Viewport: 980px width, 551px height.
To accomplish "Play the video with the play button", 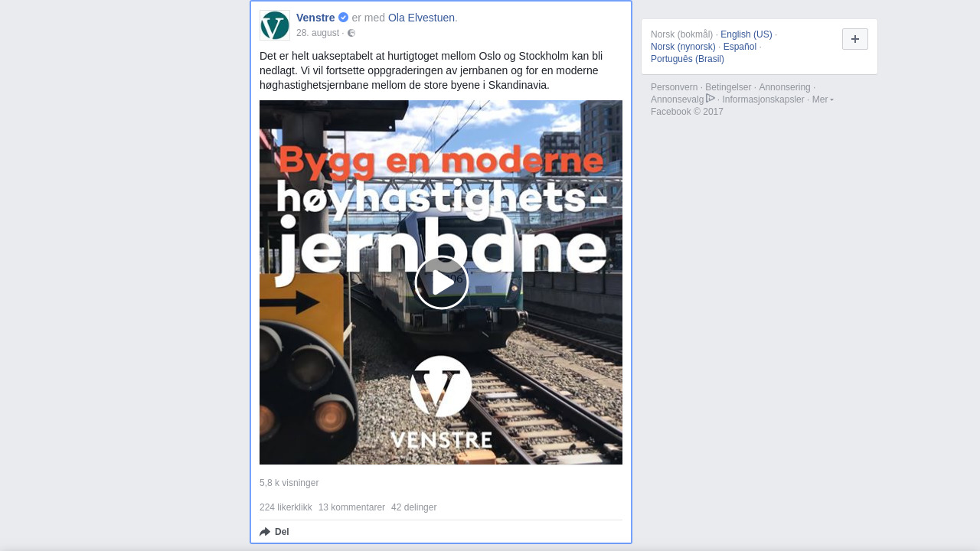I will [442, 282].
